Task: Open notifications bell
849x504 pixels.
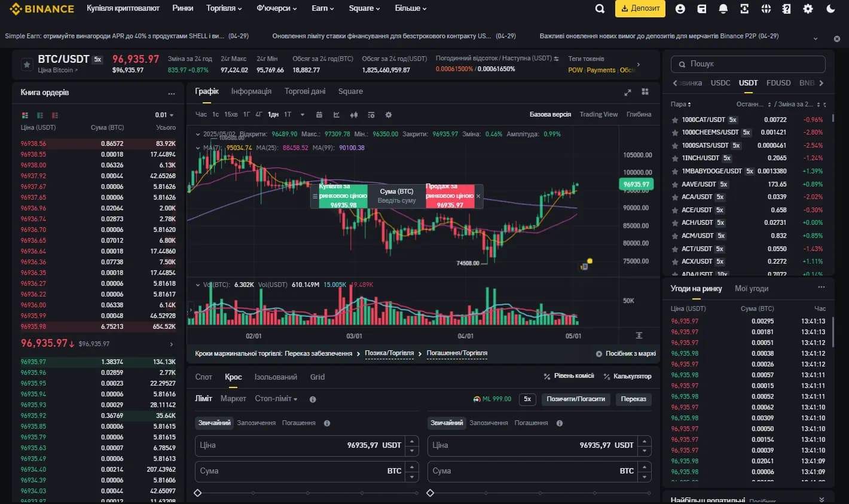Action: [x=723, y=8]
